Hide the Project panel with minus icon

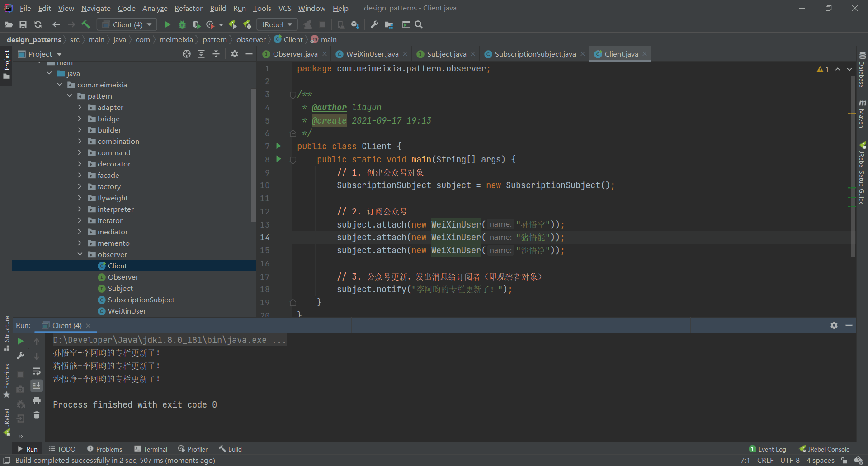coord(249,54)
